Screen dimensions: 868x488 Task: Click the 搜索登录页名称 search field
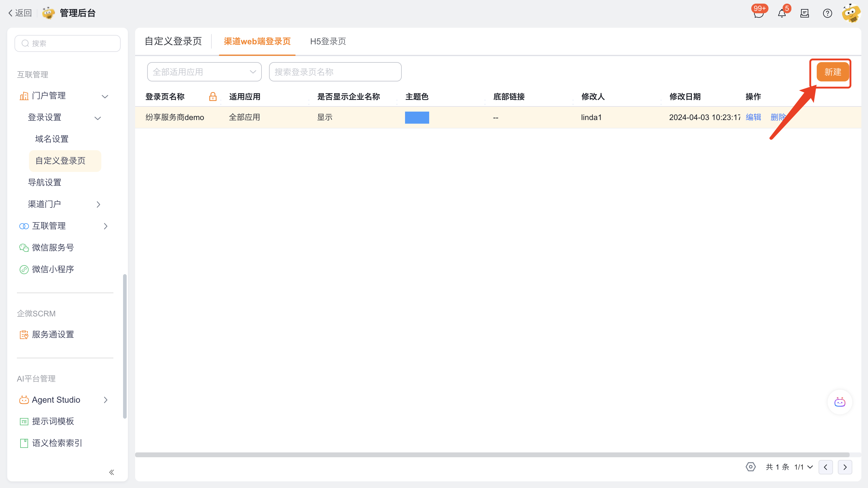point(335,72)
